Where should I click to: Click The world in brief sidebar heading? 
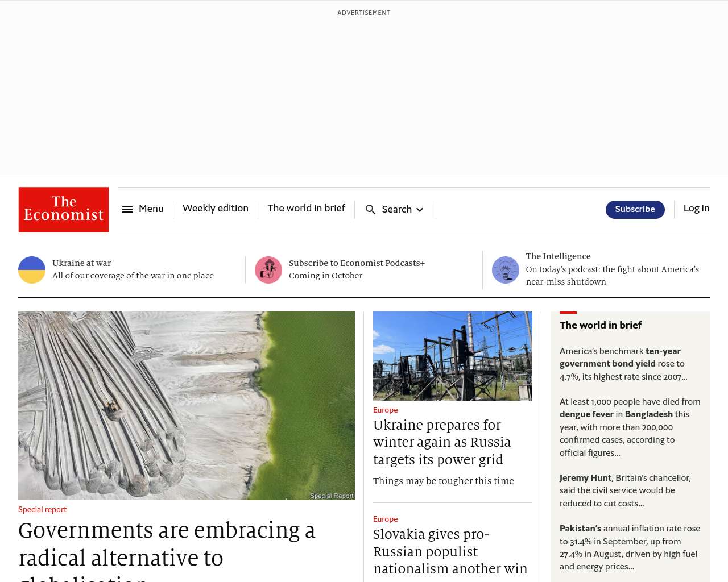(601, 325)
